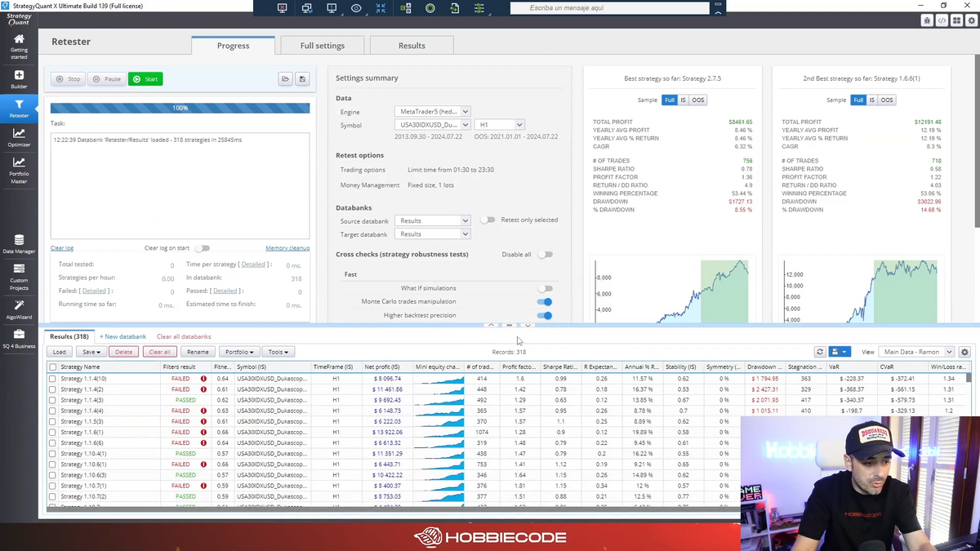Viewport: 980px width, 551px height.
Task: Enable What If simulations
Action: pyautogui.click(x=545, y=288)
